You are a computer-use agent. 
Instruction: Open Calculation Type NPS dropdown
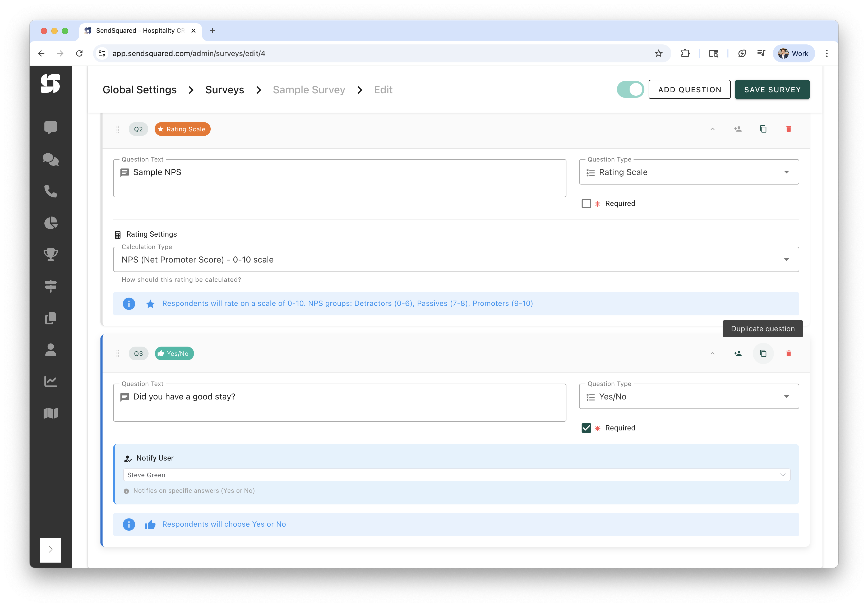tap(456, 259)
